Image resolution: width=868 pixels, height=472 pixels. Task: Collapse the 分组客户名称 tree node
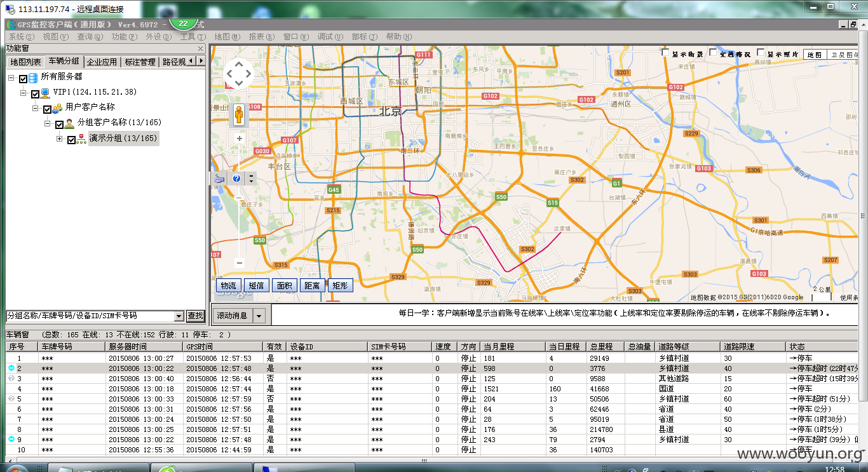[x=48, y=123]
